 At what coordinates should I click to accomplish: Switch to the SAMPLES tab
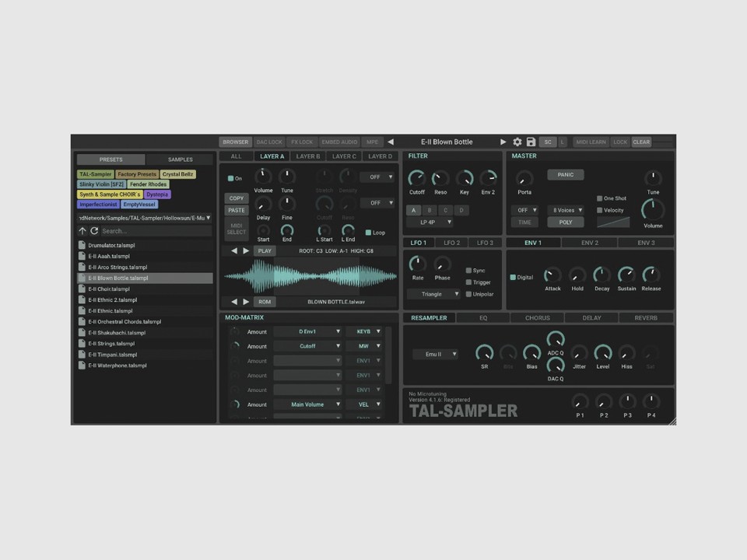click(180, 159)
